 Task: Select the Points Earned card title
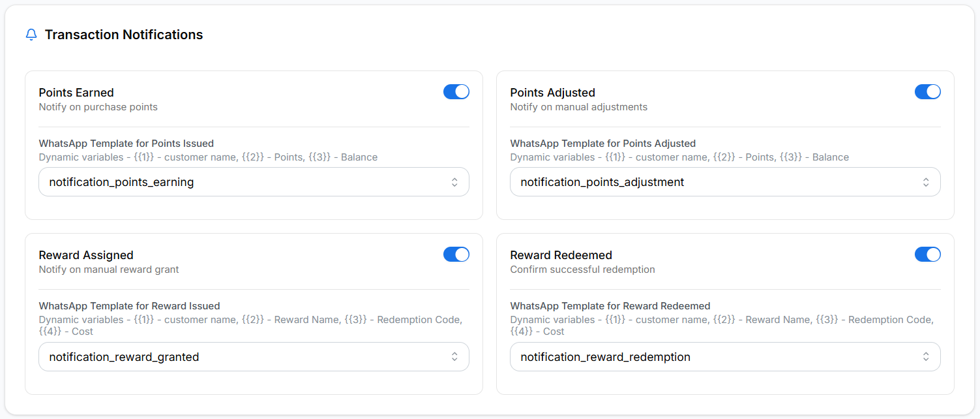tap(76, 92)
